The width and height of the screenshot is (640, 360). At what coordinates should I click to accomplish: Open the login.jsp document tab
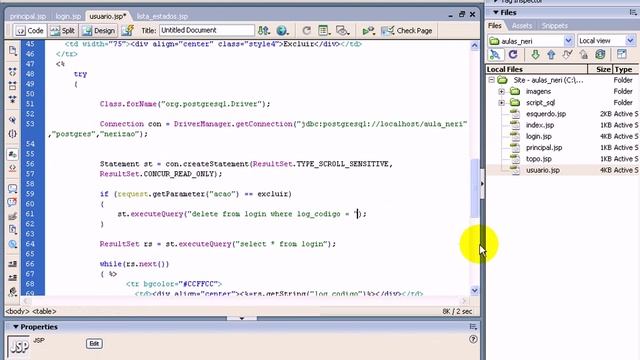tap(68, 16)
